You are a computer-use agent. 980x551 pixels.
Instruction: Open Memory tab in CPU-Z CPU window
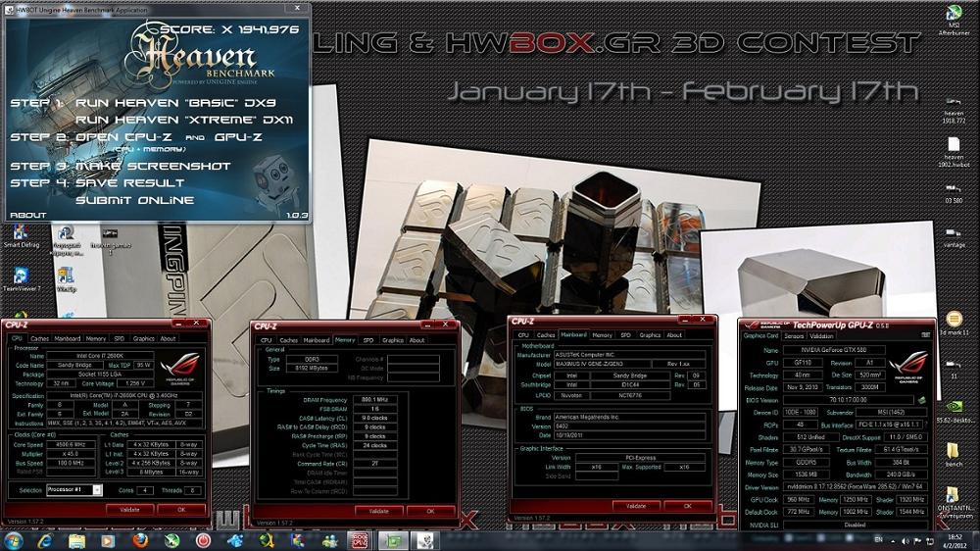(x=96, y=338)
